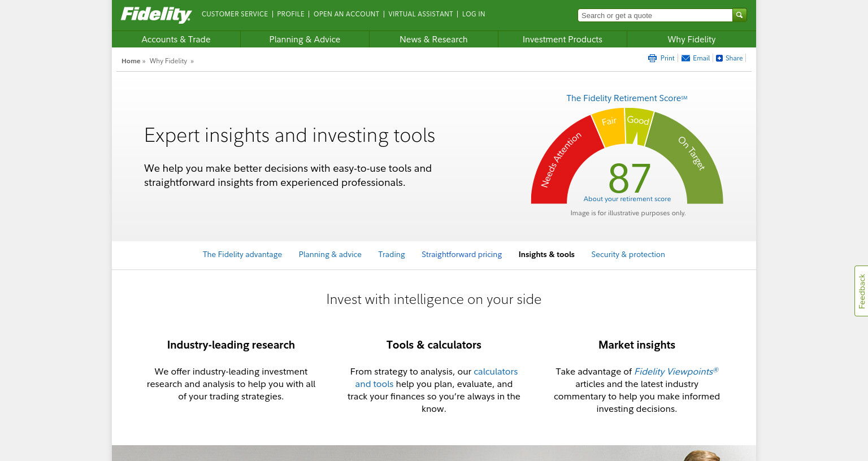Screen dimensions: 868x461
Task: Click Industry-leading research heading
Action: point(231,345)
